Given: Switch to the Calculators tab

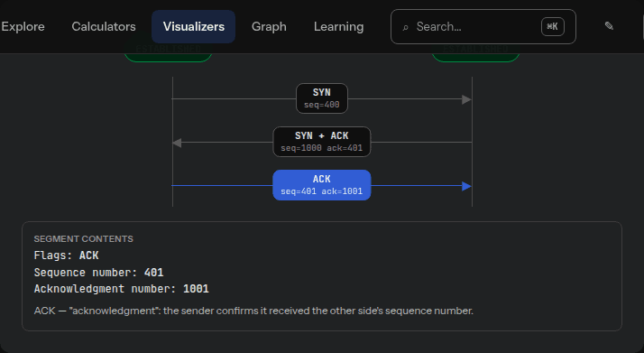Looking at the screenshot, I should click(104, 27).
